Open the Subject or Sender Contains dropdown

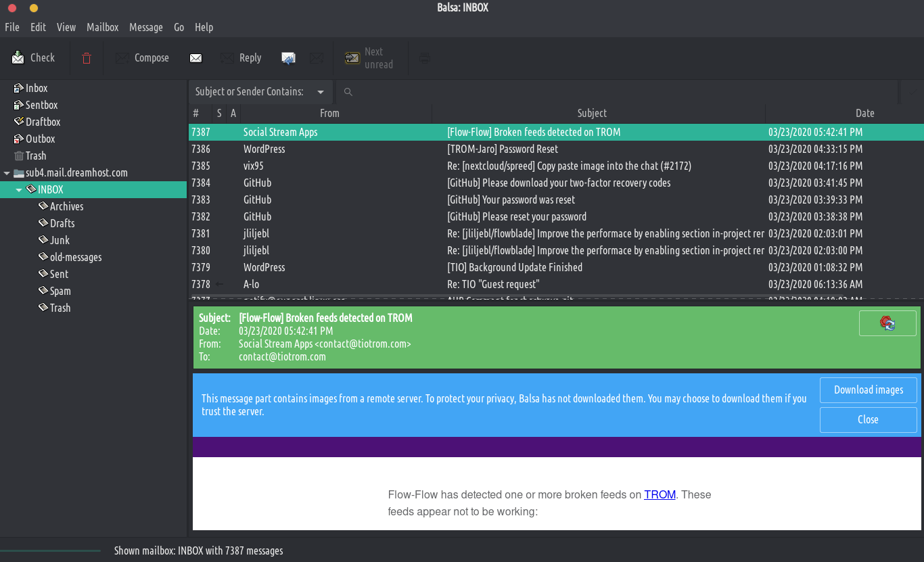tap(260, 92)
